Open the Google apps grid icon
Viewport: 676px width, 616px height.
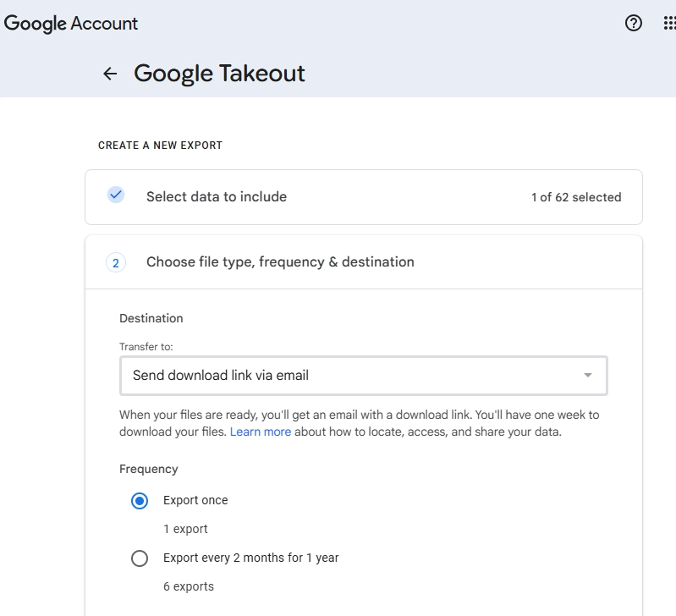(x=669, y=23)
